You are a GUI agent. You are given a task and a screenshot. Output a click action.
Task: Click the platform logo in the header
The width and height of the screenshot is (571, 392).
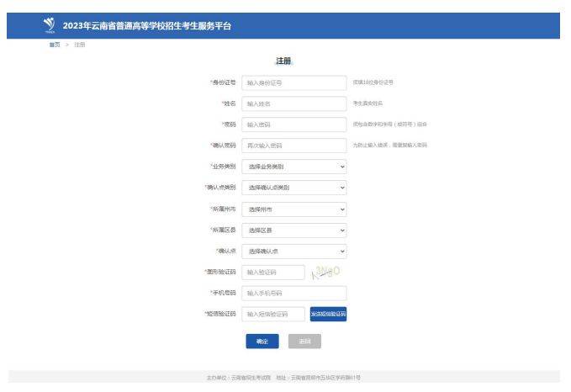point(49,25)
